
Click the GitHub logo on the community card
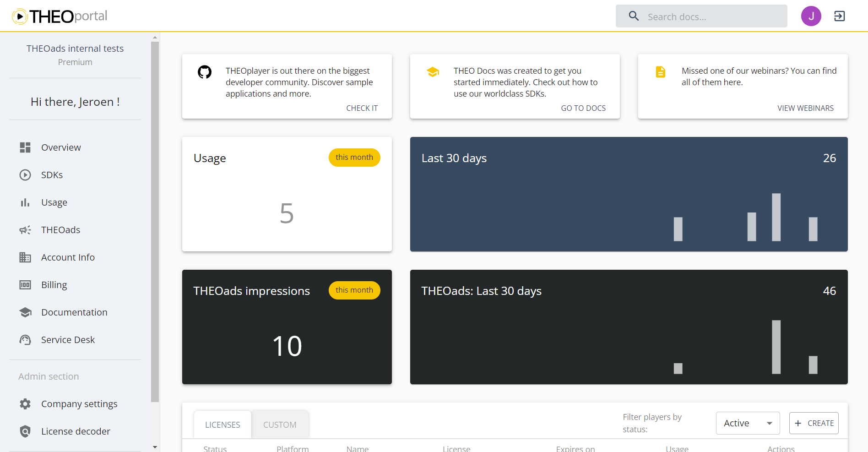click(204, 72)
